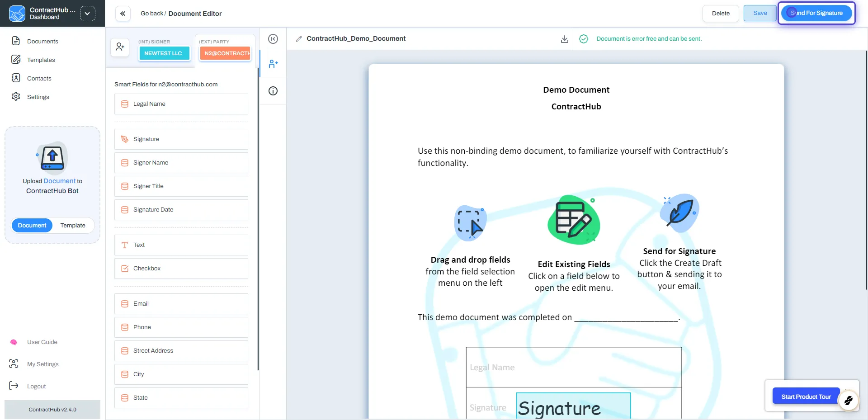This screenshot has height=420, width=868.
Task: Collapse sidebar with double chevron button
Action: (123, 14)
